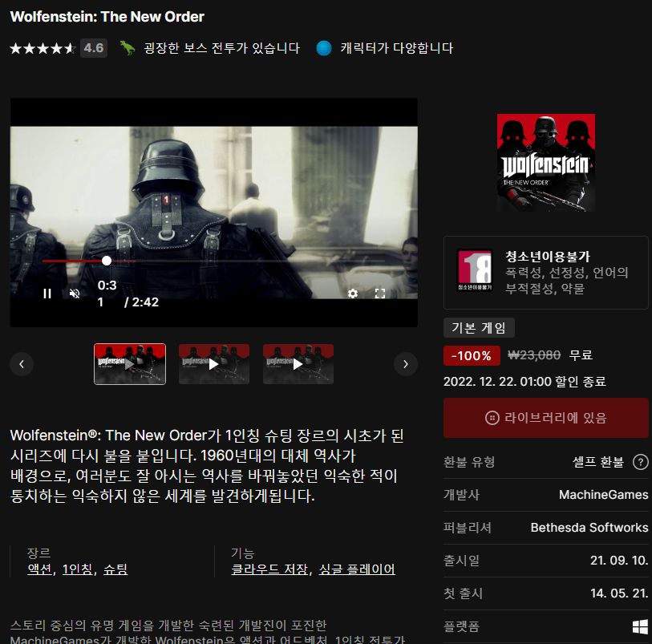
Task: Open the 슈팅 genre link
Action: pyautogui.click(x=115, y=569)
